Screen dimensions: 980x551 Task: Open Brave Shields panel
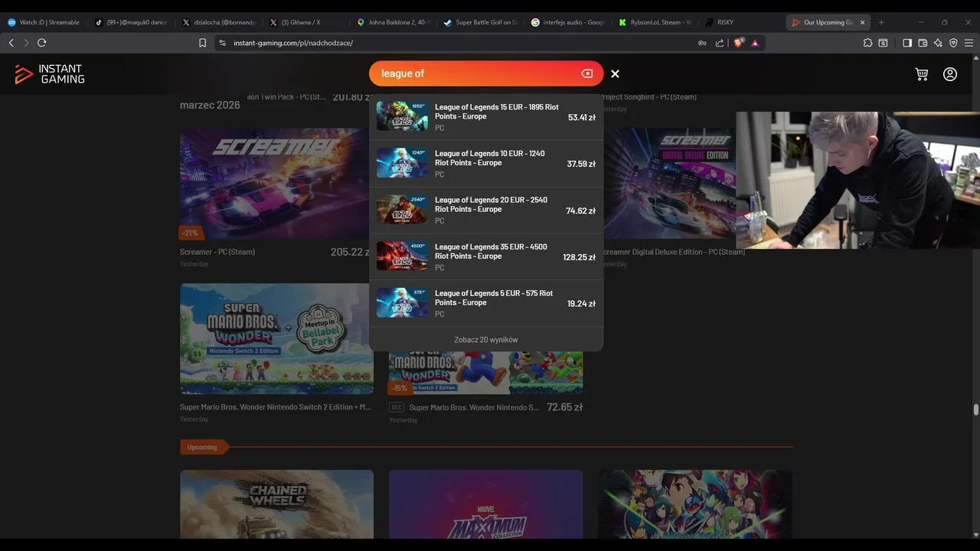[x=739, y=43]
